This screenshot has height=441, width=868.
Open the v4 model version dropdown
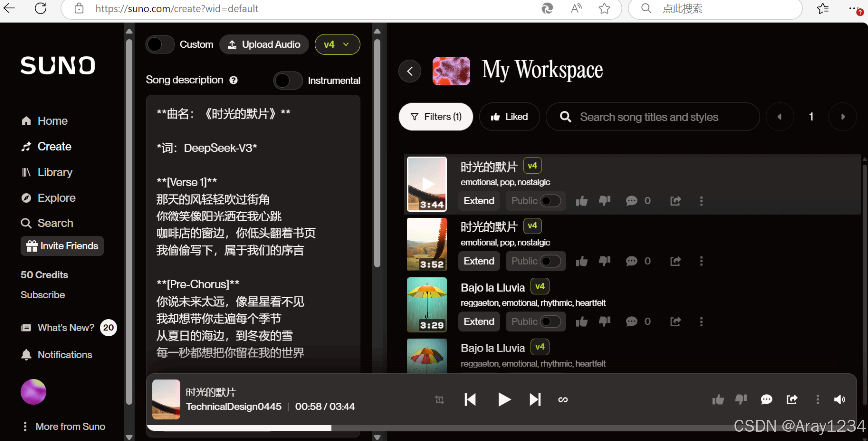pos(338,44)
